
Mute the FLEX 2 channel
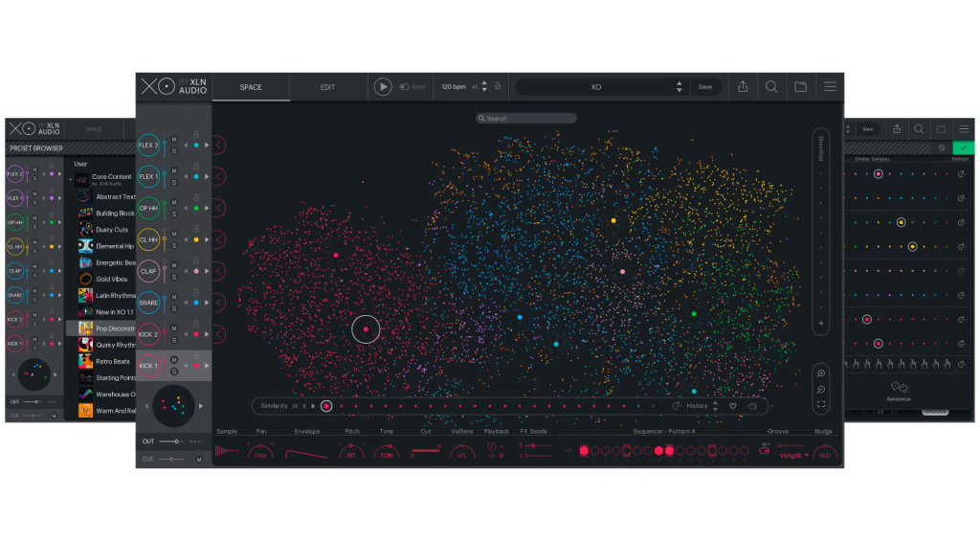coord(174,140)
